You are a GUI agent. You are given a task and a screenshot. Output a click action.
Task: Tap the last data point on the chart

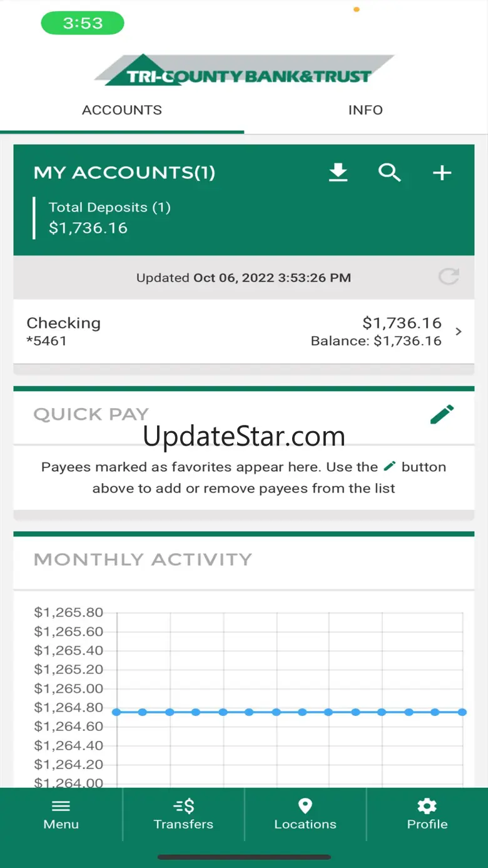point(462,712)
